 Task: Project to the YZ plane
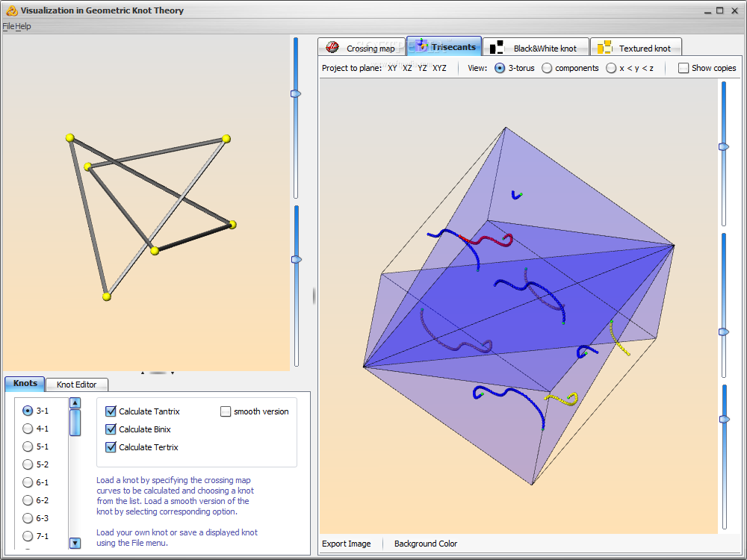pos(422,68)
